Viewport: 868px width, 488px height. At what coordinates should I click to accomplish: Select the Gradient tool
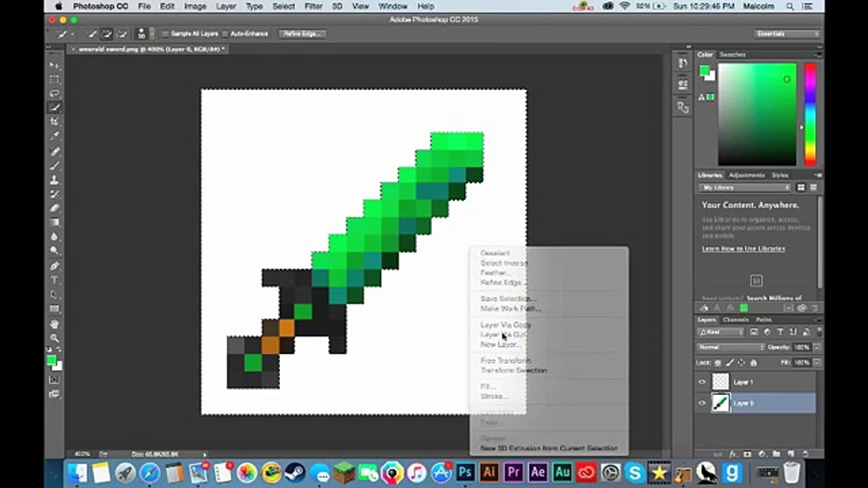(x=55, y=223)
